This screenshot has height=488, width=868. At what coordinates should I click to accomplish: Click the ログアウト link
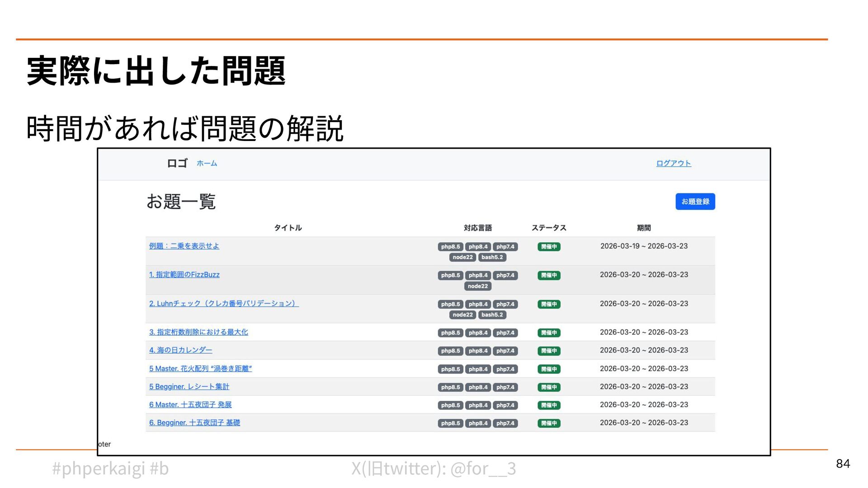[x=673, y=163]
